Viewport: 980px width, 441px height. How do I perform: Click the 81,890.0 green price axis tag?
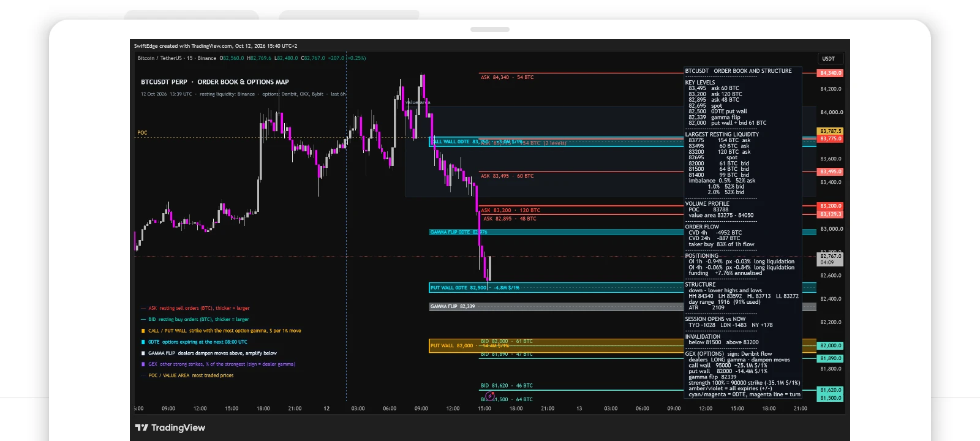831,358
